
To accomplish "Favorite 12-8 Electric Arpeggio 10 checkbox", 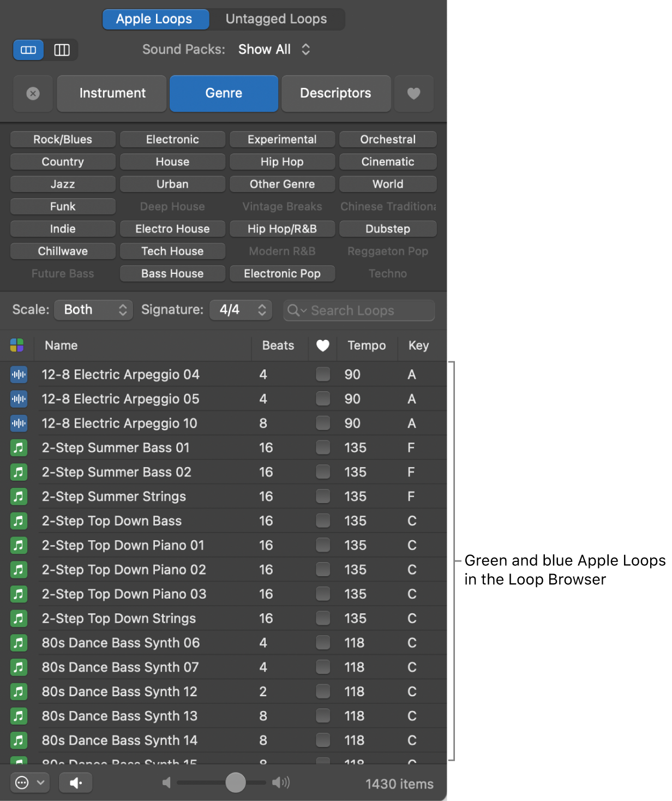I will (x=323, y=423).
